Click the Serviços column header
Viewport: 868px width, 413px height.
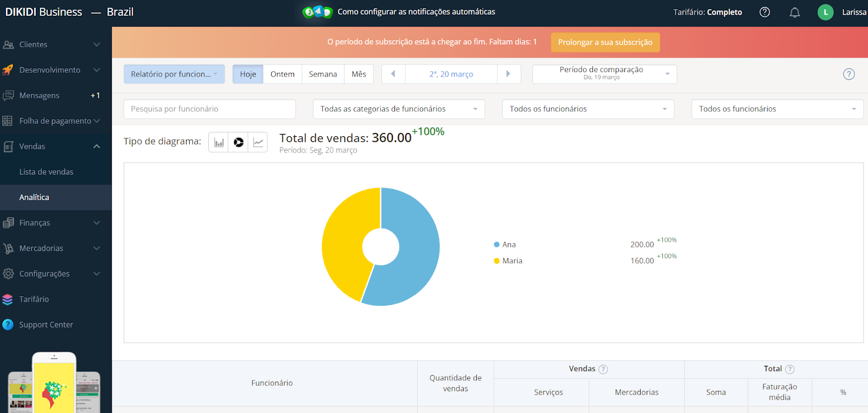[x=548, y=392]
